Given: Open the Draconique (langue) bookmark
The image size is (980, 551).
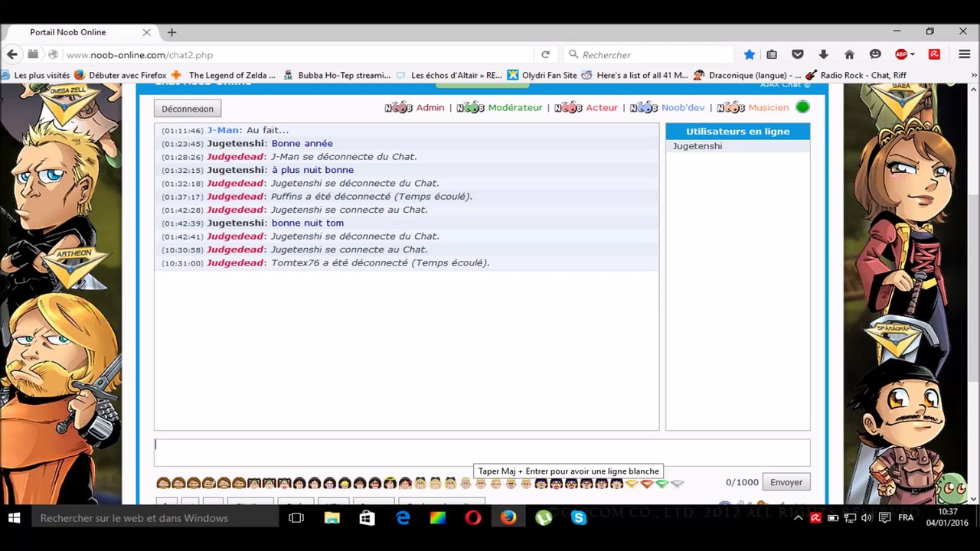Looking at the screenshot, I should point(747,75).
